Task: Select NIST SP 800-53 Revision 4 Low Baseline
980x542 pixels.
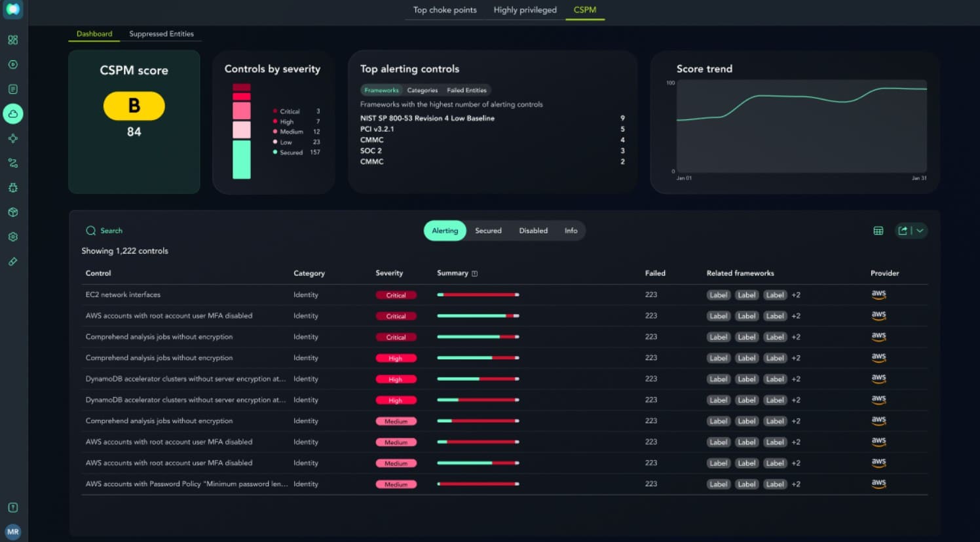Action: click(x=427, y=119)
